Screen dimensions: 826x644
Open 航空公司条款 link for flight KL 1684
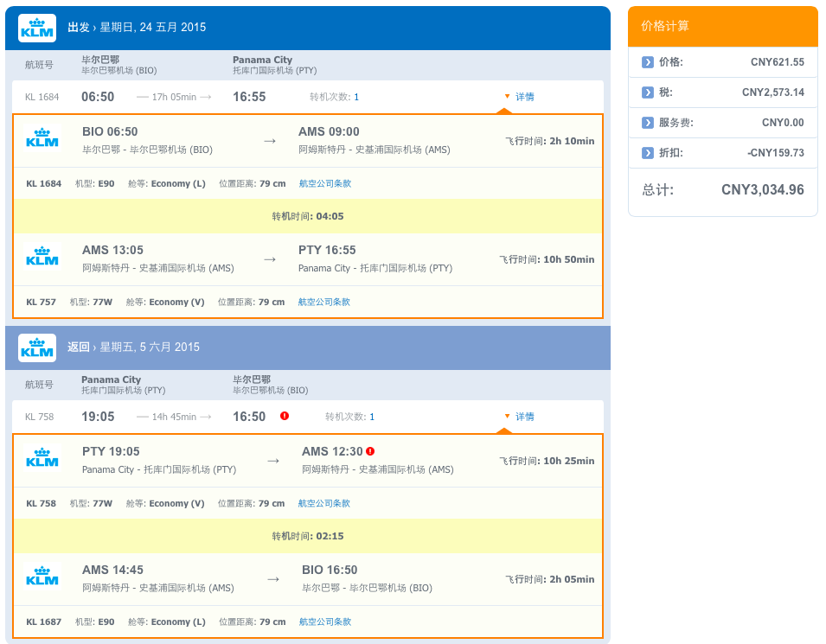(x=325, y=184)
